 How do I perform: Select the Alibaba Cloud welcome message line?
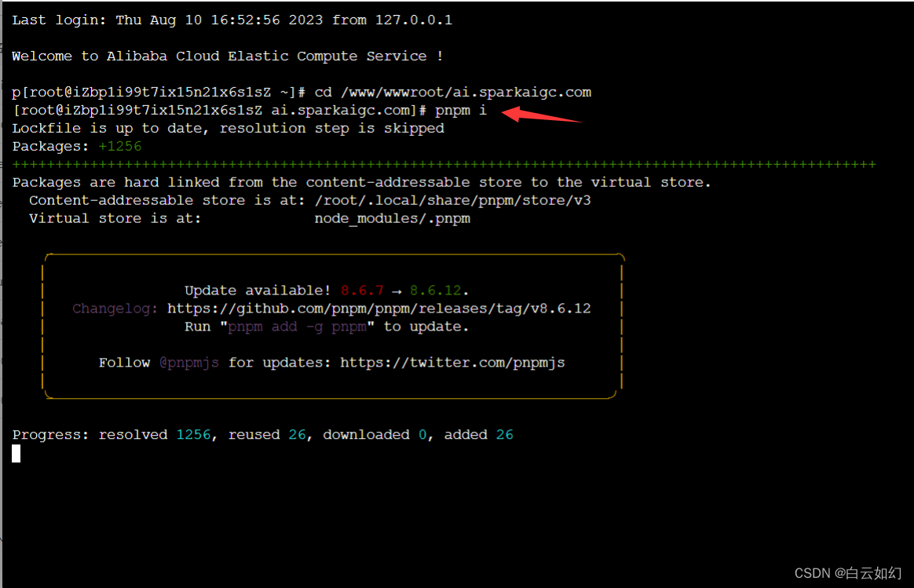point(228,56)
